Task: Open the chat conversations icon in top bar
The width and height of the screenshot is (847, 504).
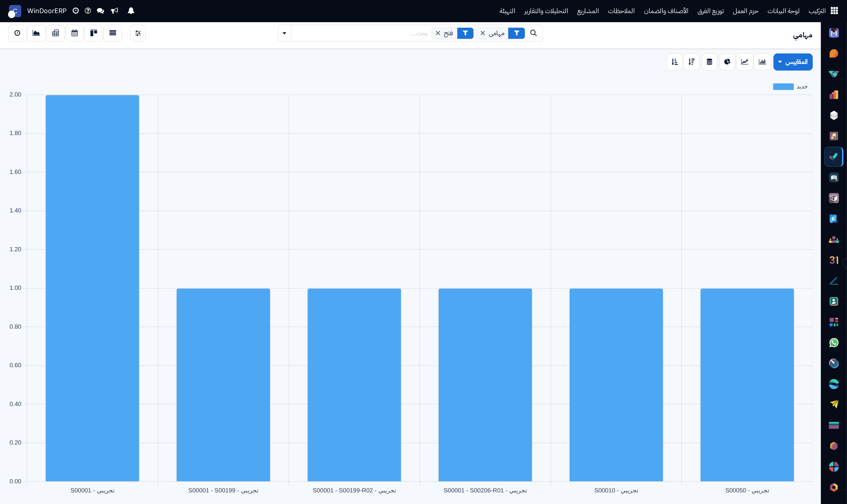Action: tap(100, 11)
